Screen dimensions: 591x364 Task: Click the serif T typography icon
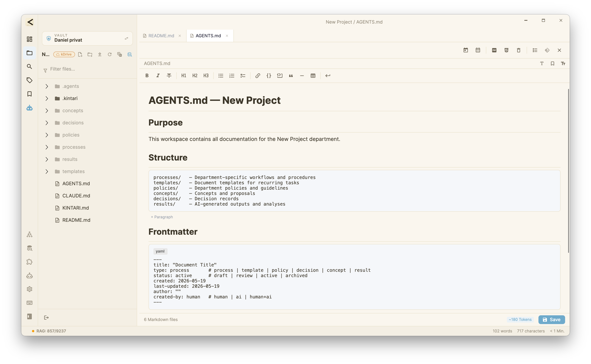pos(542,64)
